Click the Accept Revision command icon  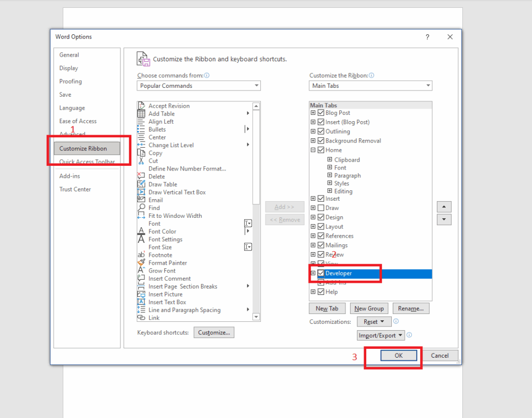(x=141, y=106)
